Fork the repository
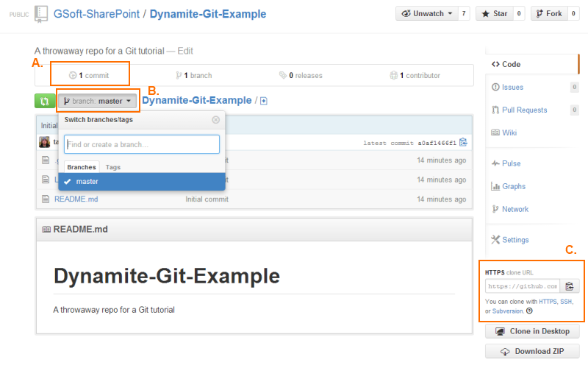This screenshot has height=365, width=588. [x=549, y=13]
